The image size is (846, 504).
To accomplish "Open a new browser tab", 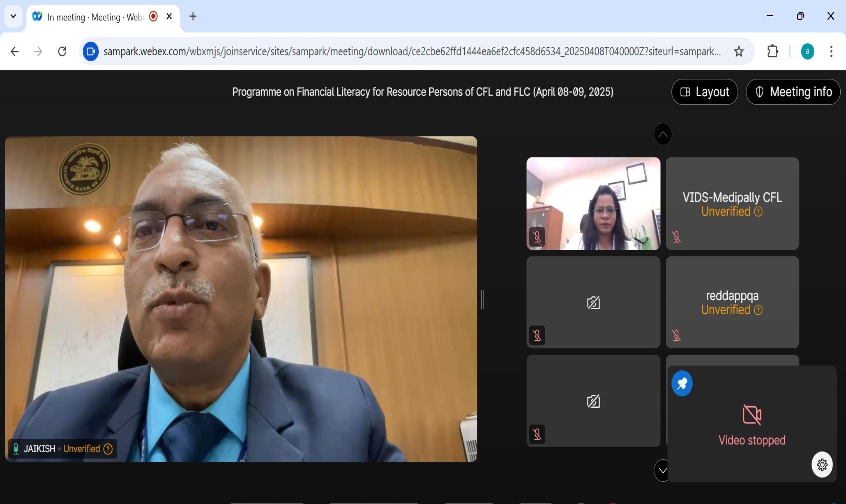I will [x=193, y=16].
